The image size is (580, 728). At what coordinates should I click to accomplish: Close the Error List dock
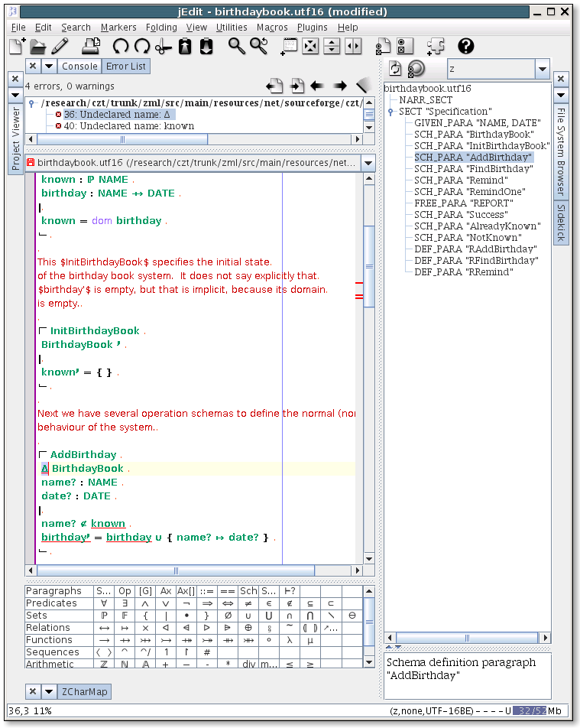tap(33, 67)
